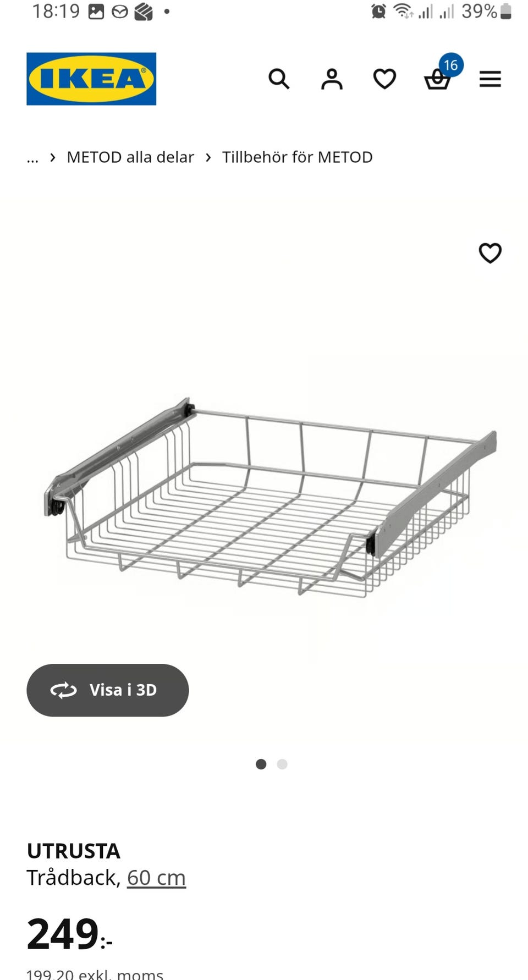Tap the alarm icon in status bar
Viewport: 528px width, 980px height.
378,11
